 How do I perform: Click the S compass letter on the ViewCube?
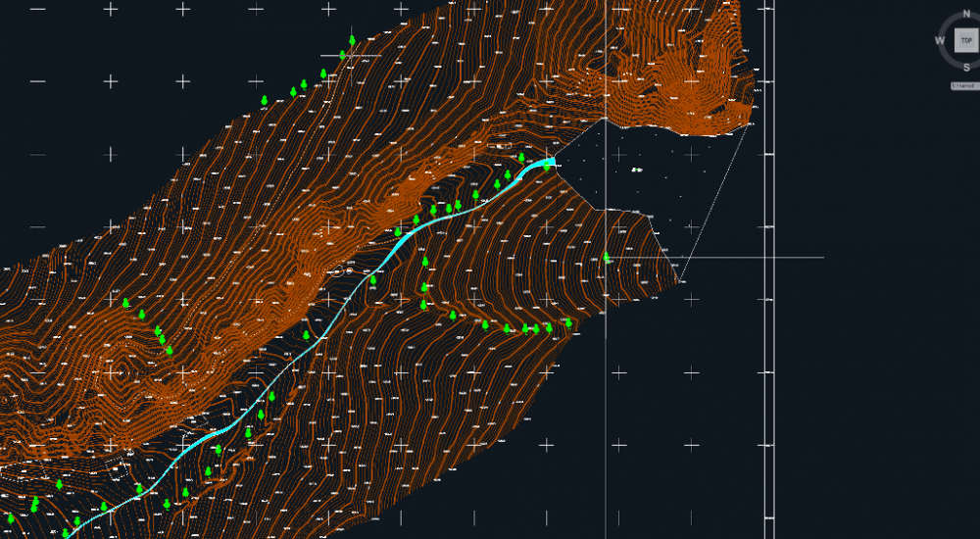966,67
